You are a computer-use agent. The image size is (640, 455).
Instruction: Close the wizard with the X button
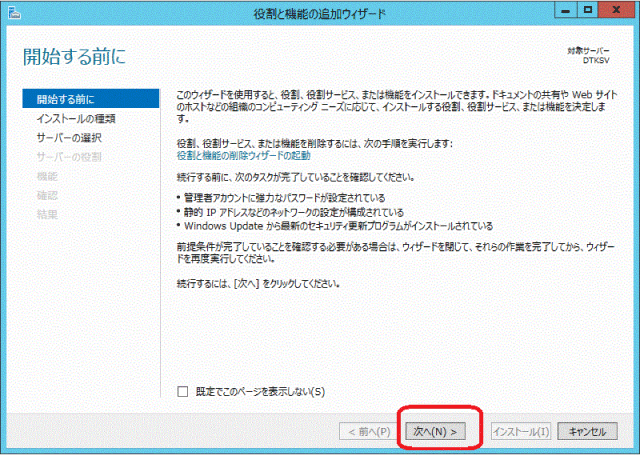click(x=616, y=10)
